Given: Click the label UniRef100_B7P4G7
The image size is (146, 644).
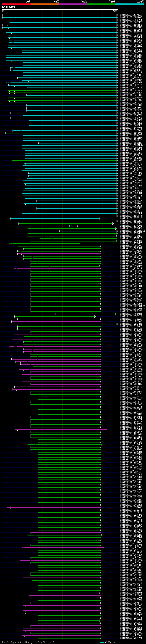Looking at the screenshot, I should coord(131,347).
